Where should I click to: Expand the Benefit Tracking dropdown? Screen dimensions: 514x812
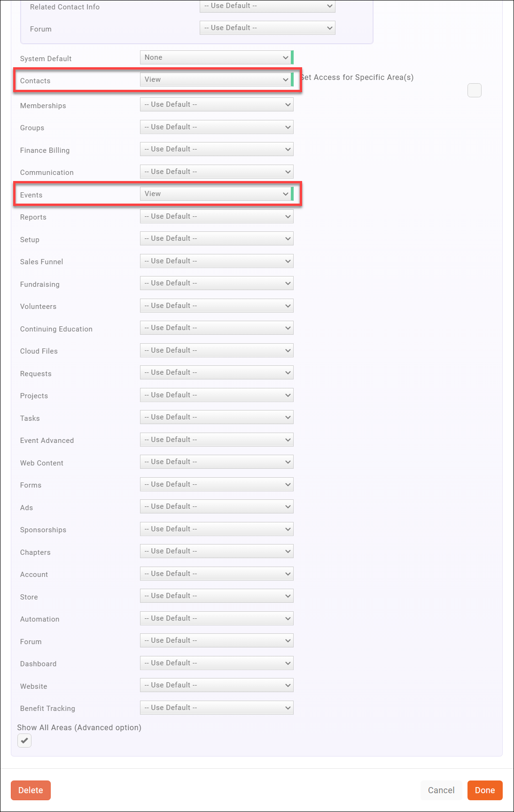[217, 708]
